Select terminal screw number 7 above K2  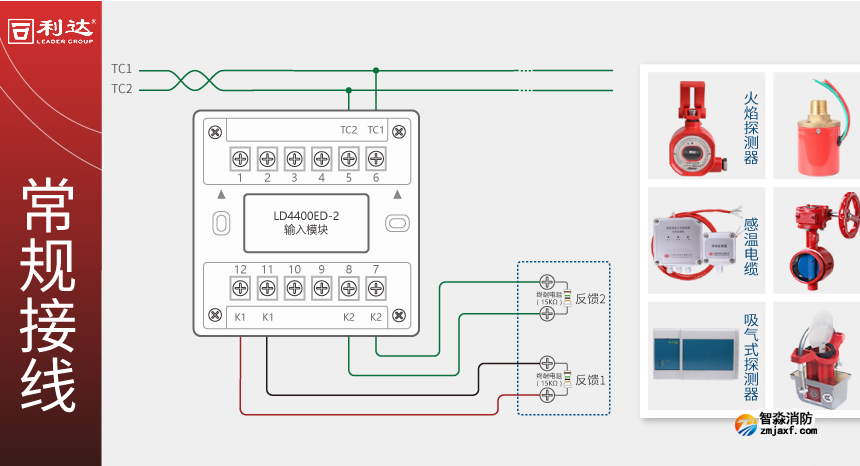tap(375, 288)
